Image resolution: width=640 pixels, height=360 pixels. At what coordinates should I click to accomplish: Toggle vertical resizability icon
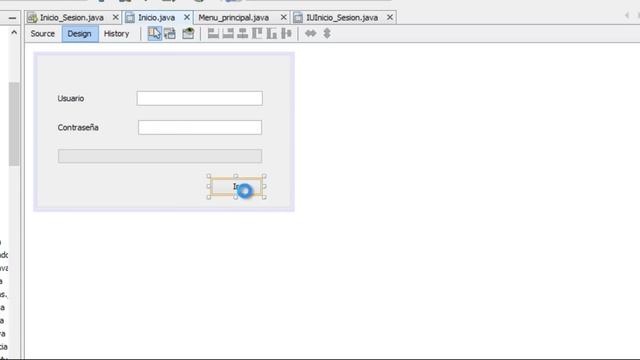pos(327,33)
